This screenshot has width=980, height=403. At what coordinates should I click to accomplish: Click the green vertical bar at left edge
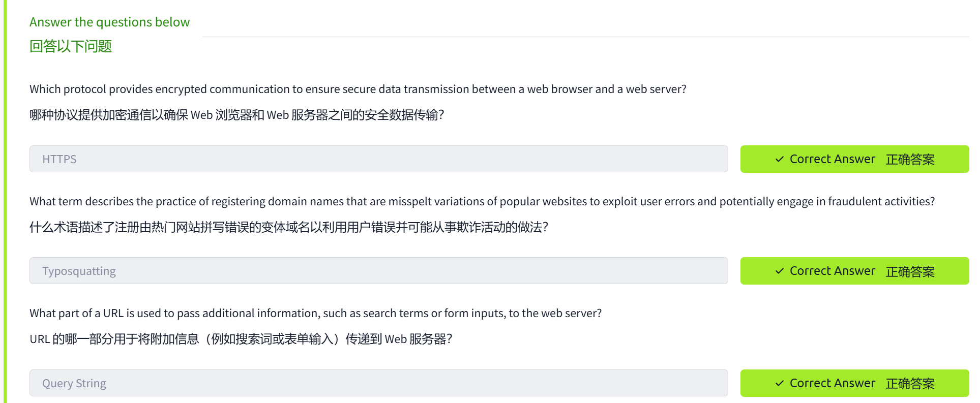click(x=5, y=203)
